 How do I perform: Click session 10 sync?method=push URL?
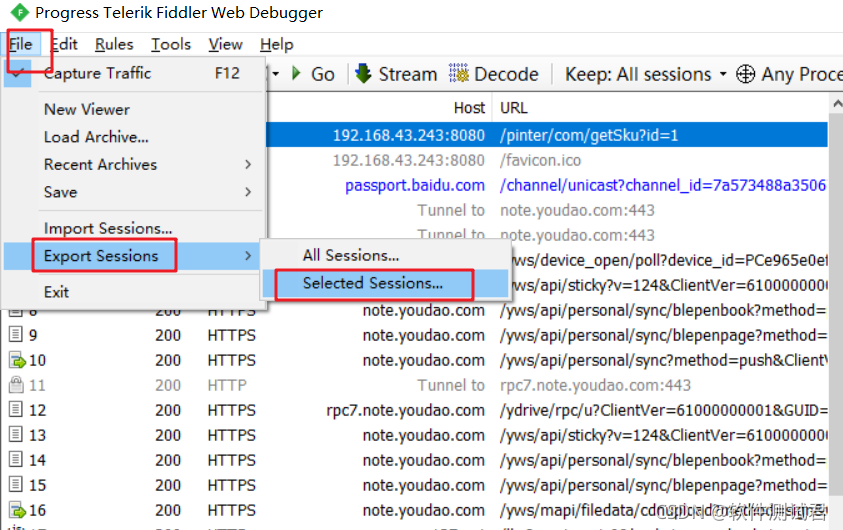pyautogui.click(x=663, y=360)
